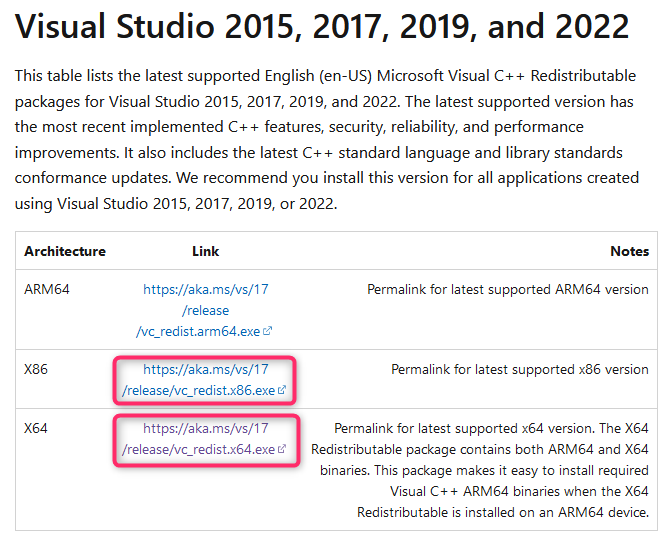
Task: Click external-link icon beside vc_redist.x86.exe
Action: 281,391
